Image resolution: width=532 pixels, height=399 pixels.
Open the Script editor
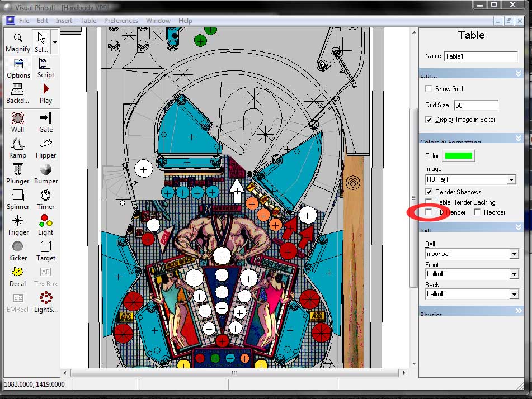click(x=45, y=68)
